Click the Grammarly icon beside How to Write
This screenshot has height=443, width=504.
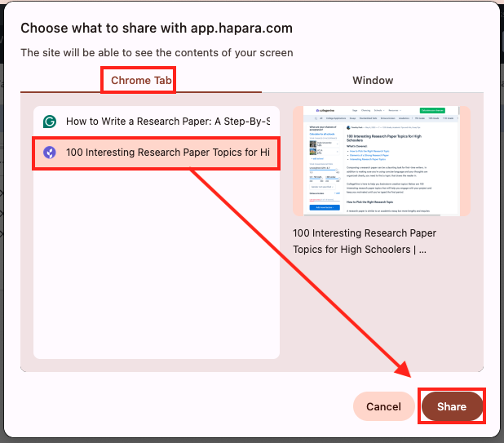click(50, 122)
